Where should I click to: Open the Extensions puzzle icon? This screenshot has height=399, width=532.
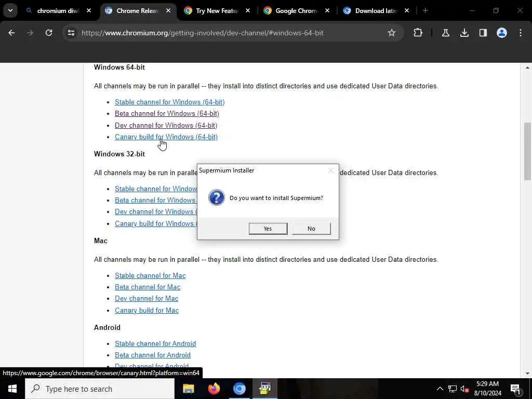[418, 33]
